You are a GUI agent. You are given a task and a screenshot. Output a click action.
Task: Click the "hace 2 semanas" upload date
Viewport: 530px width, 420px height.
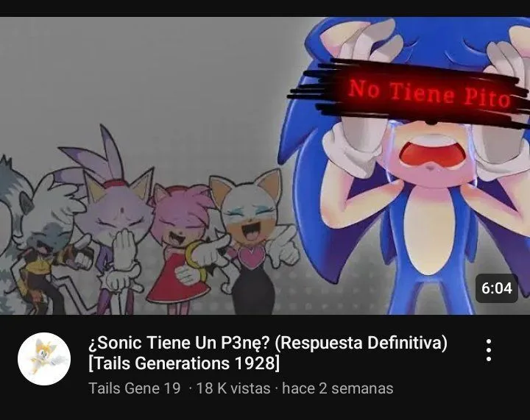click(x=337, y=388)
